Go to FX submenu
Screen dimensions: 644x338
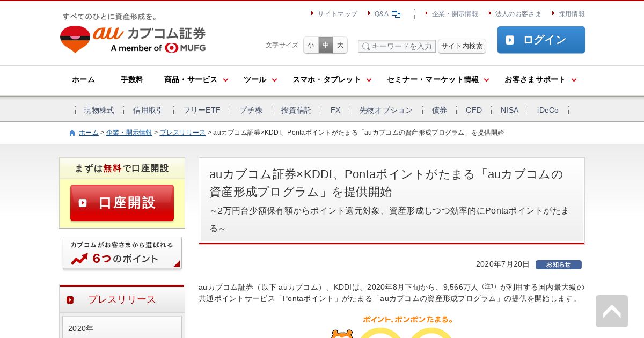point(335,110)
